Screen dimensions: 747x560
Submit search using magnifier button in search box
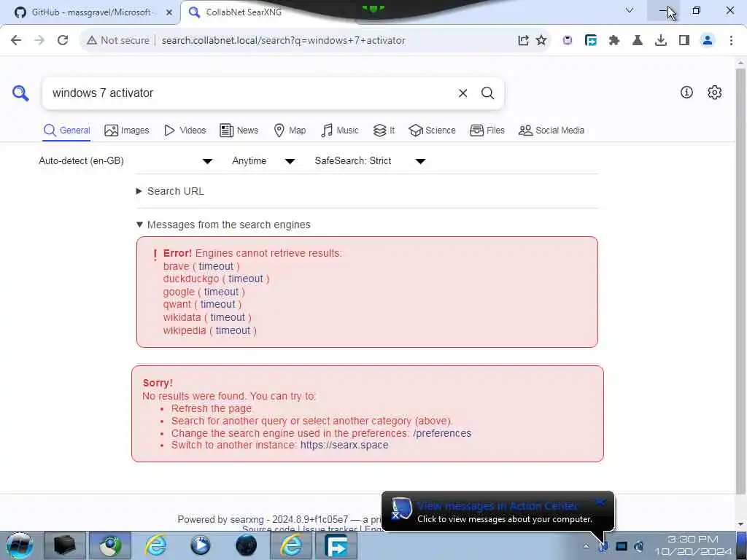pos(487,93)
